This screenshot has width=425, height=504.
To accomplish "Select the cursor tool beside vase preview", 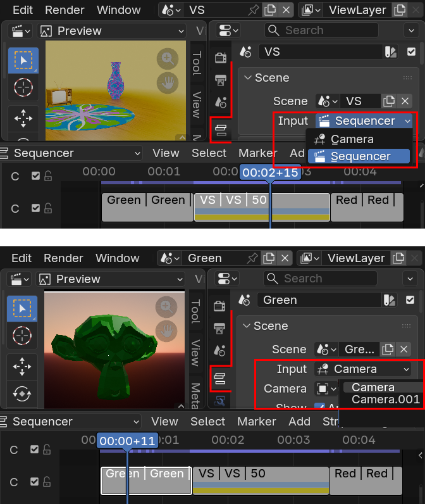I will pos(23,87).
